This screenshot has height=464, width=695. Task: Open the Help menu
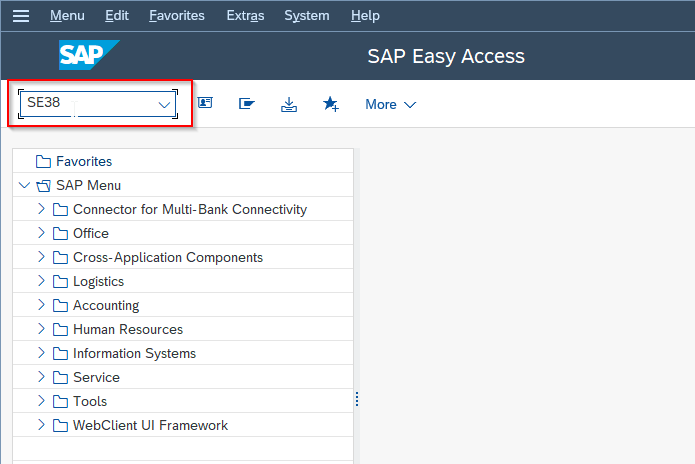tap(365, 16)
